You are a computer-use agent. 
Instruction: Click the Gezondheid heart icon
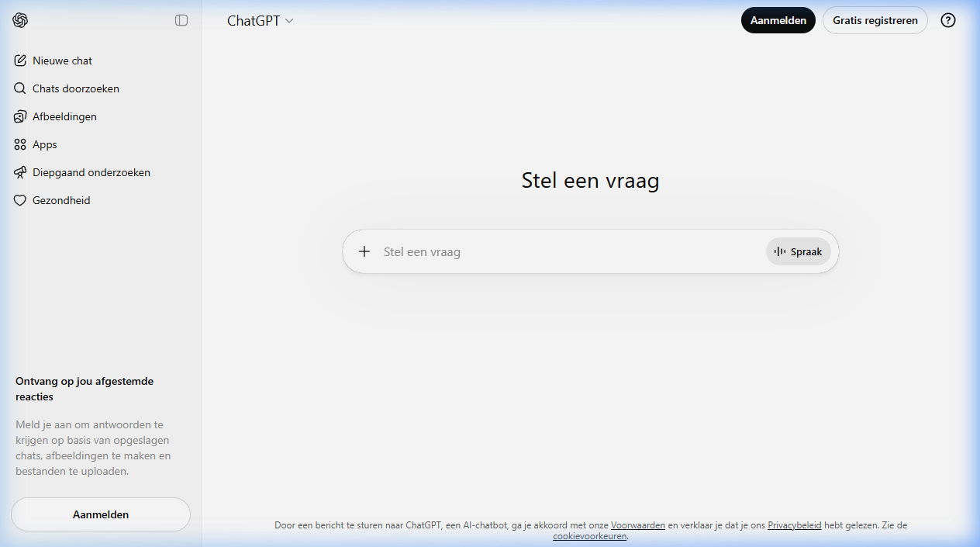(x=20, y=200)
